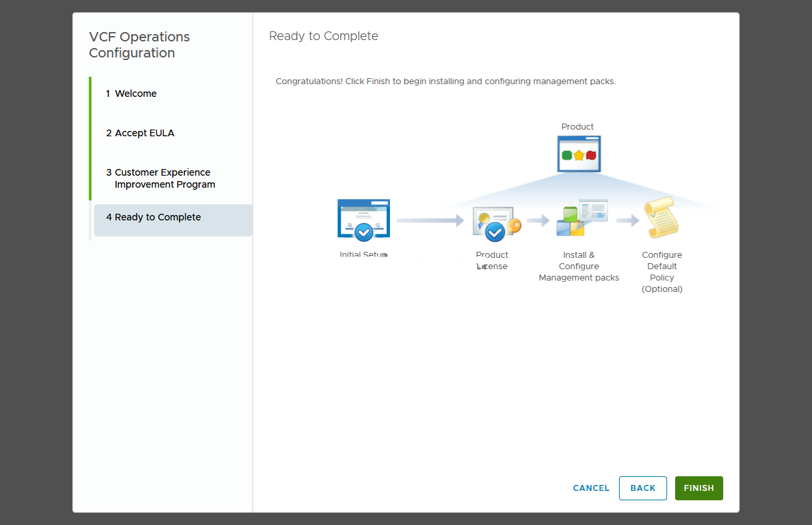Click the Product dashboard icon atop the diagram
Image resolution: width=812 pixels, height=525 pixels.
(x=578, y=154)
